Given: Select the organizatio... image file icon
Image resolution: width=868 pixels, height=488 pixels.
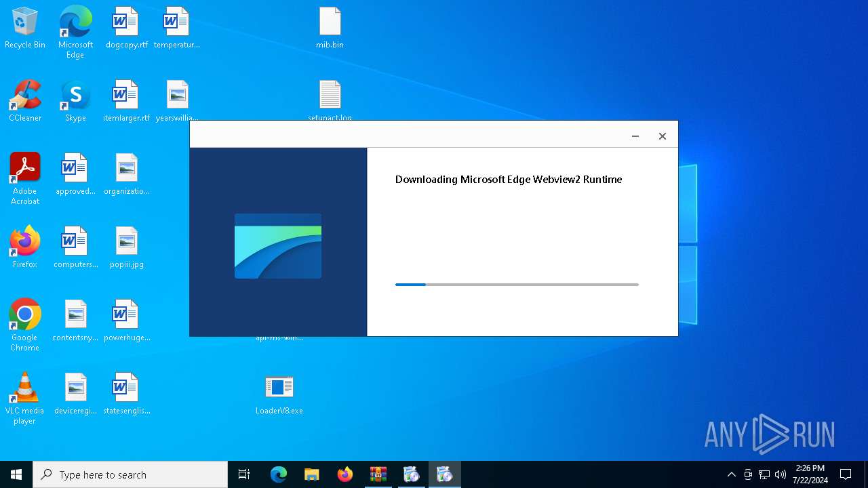Looking at the screenshot, I should (126, 175).
